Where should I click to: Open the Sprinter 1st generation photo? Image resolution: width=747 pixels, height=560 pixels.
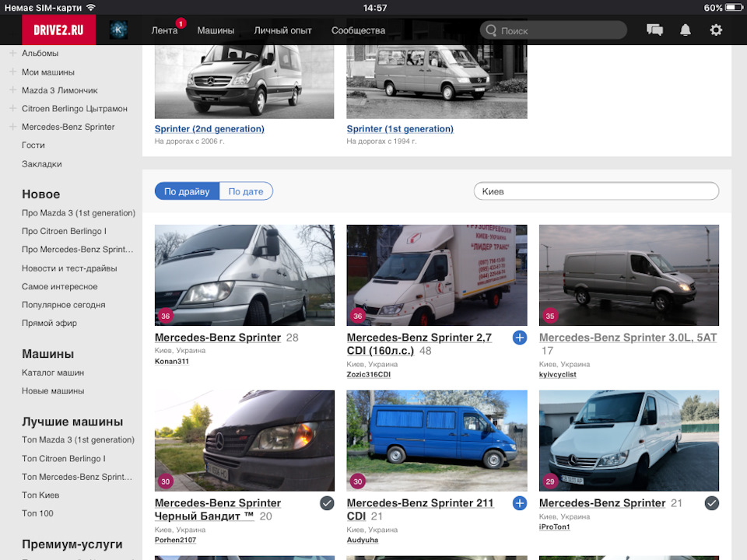click(x=437, y=82)
